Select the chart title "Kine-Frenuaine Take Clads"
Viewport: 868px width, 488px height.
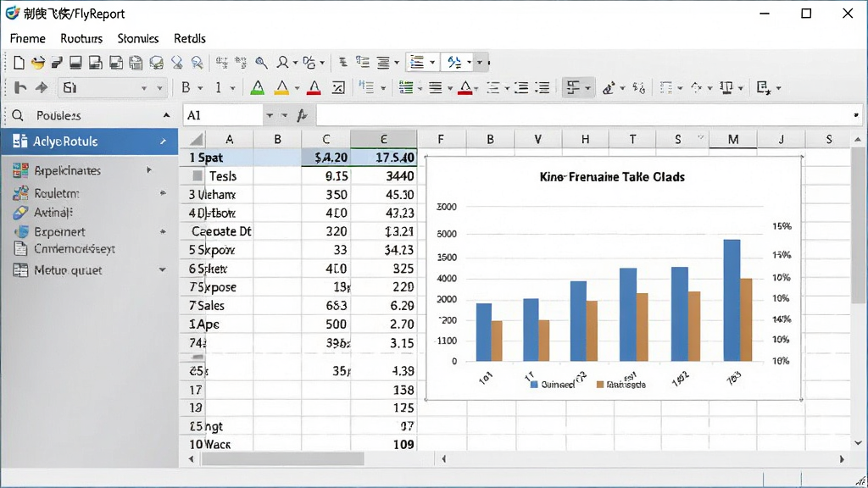pyautogui.click(x=612, y=177)
